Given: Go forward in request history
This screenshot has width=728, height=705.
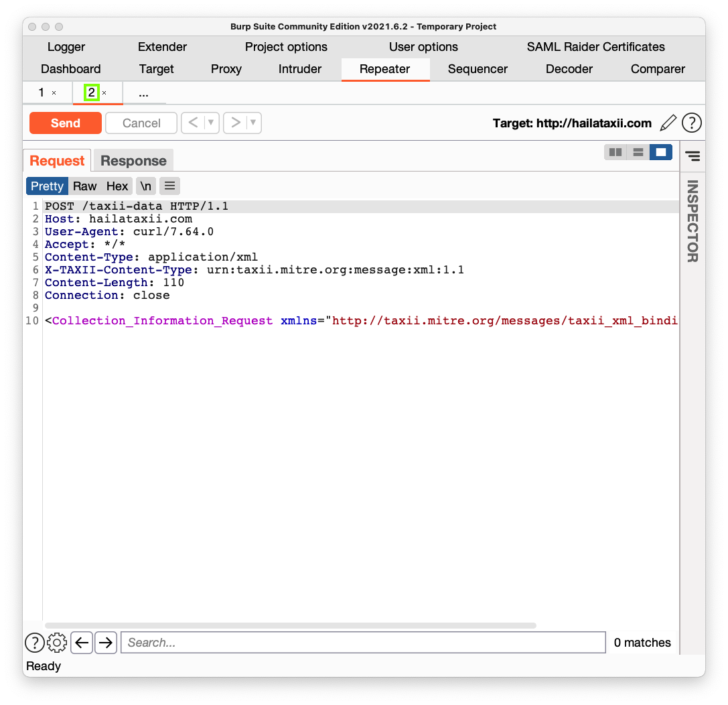Looking at the screenshot, I should (236, 123).
